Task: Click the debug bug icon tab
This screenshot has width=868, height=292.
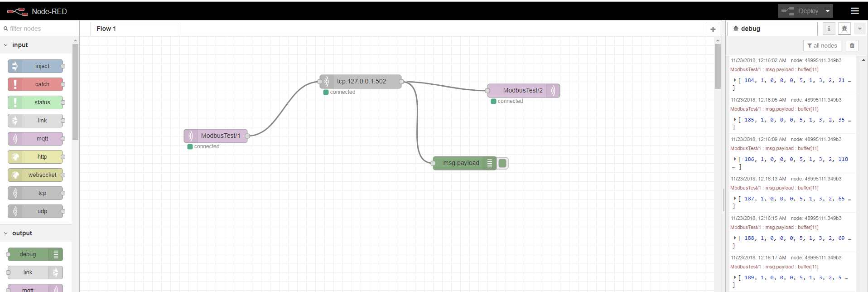Action: tap(844, 29)
